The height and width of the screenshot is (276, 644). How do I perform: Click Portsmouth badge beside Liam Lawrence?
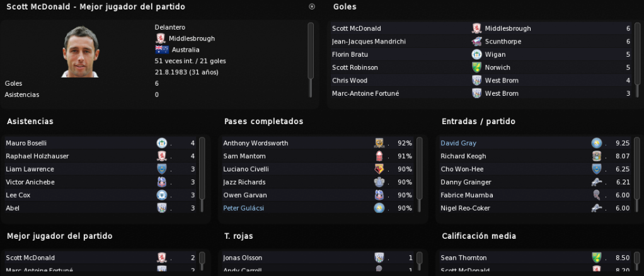click(162, 169)
